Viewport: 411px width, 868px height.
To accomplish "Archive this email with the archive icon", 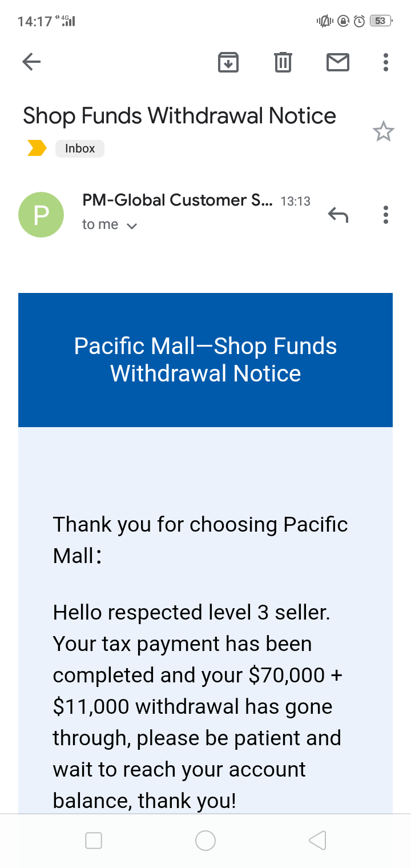I will [228, 62].
